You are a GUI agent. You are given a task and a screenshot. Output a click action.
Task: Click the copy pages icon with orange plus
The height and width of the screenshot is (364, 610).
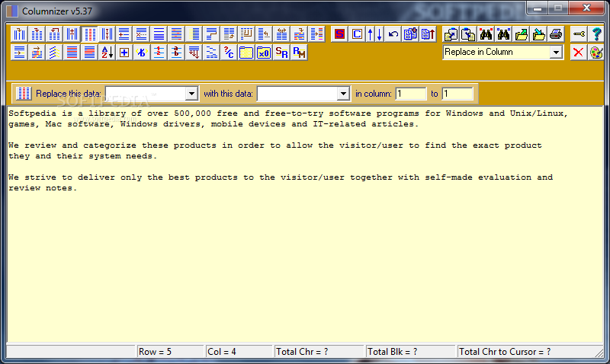pos(410,34)
